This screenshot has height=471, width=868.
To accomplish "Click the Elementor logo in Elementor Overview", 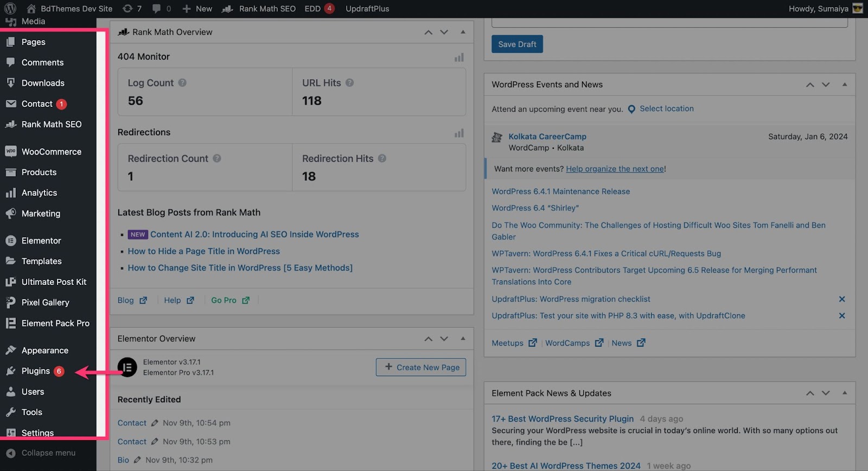I will click(127, 367).
